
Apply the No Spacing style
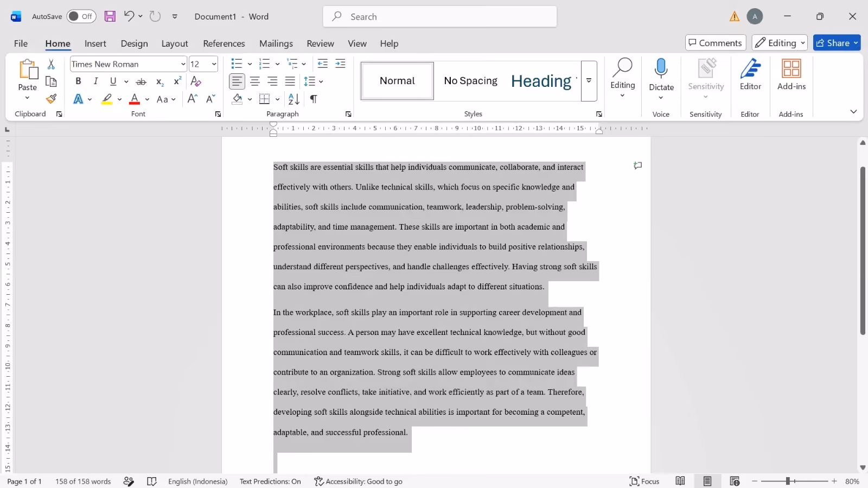tap(470, 81)
